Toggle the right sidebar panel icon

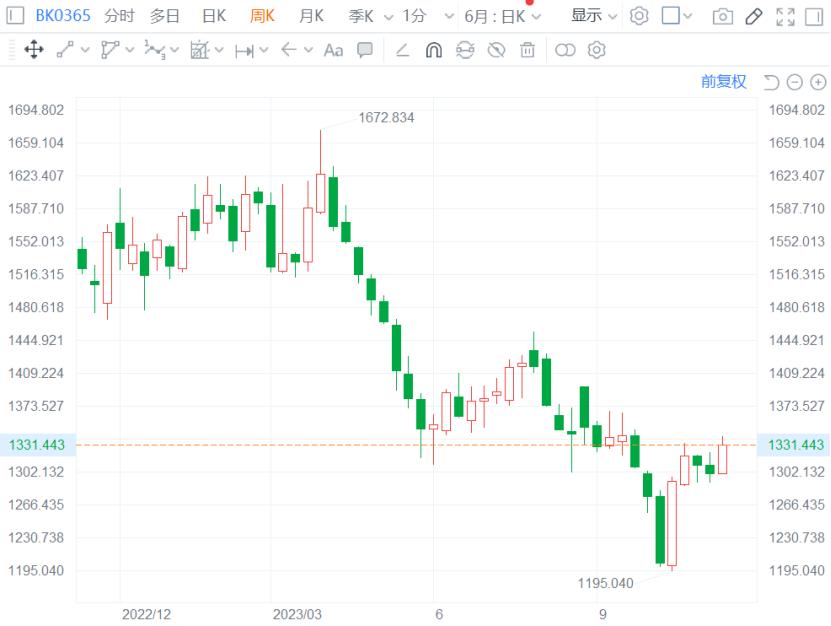pos(814,17)
